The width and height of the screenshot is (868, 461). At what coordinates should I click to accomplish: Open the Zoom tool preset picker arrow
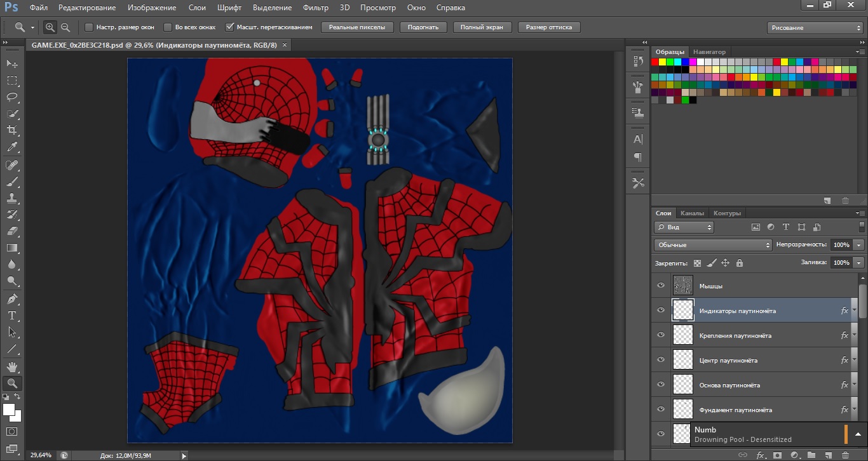[x=32, y=28]
